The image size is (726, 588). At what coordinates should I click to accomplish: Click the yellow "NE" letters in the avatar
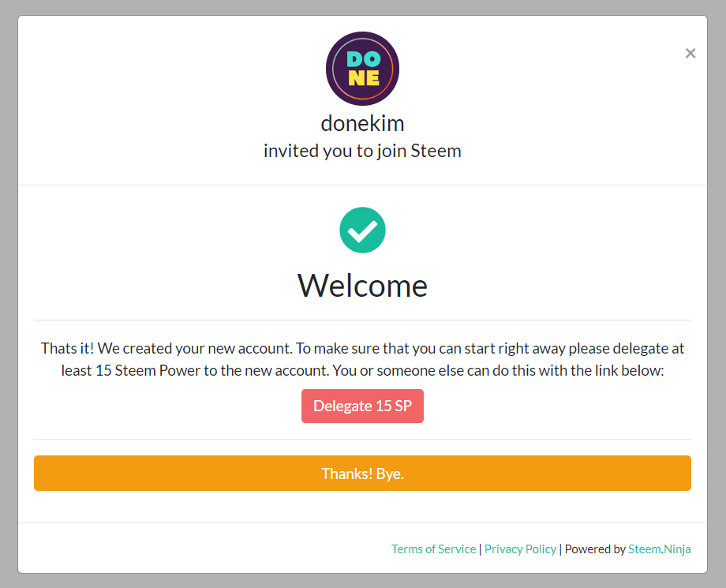click(363, 78)
